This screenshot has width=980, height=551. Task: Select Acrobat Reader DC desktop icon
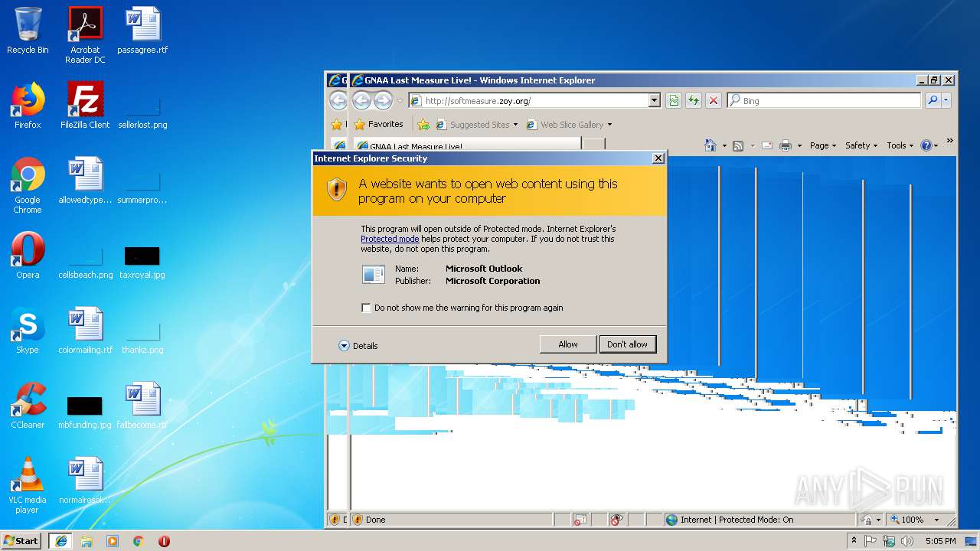pos(85,35)
